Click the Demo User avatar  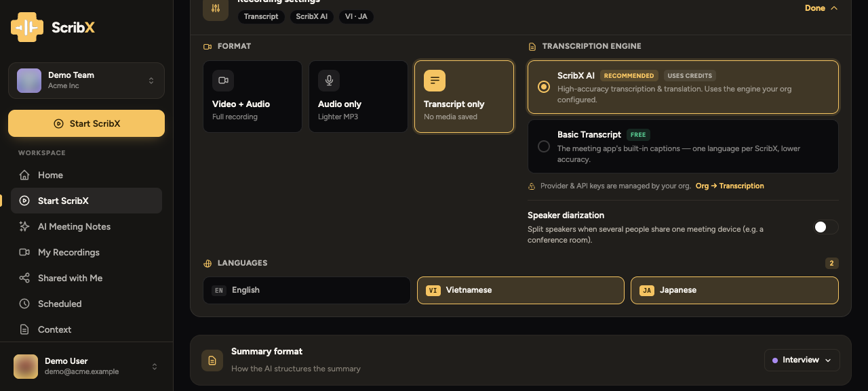26,367
